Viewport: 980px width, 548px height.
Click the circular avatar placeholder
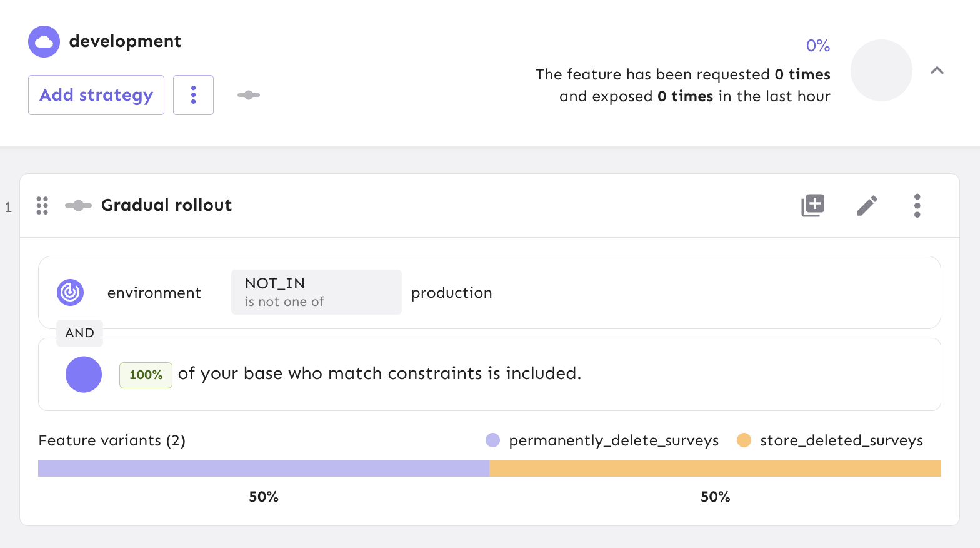pos(881,71)
